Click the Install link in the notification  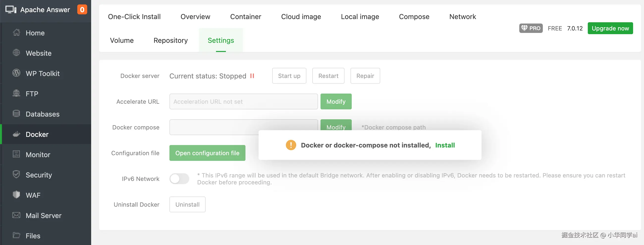point(445,145)
